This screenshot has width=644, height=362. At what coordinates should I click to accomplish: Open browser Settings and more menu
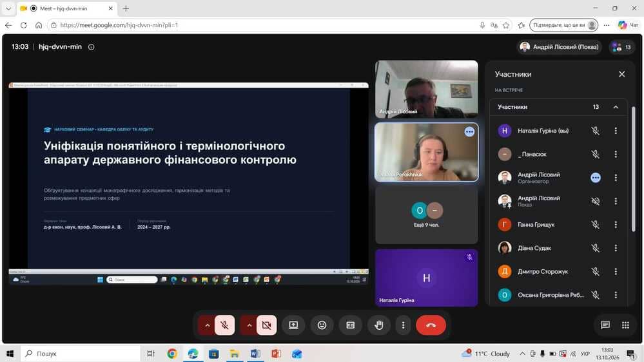pos(607,25)
